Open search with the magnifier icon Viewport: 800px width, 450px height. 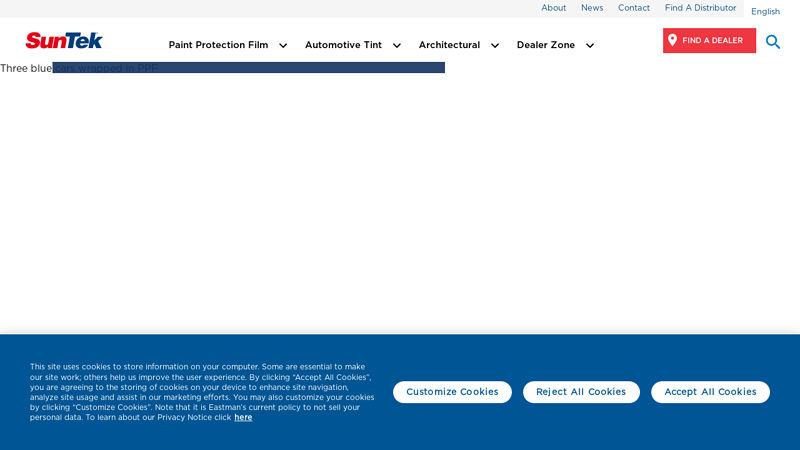(x=773, y=42)
